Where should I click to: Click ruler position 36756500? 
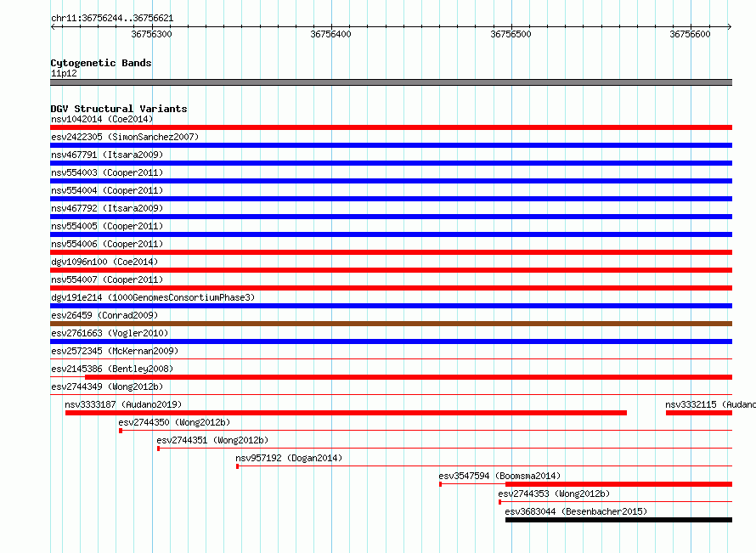511,34
